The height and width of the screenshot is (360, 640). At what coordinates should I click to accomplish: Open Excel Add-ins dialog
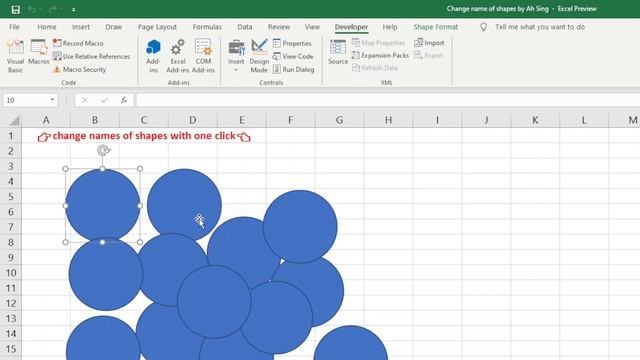[178, 56]
